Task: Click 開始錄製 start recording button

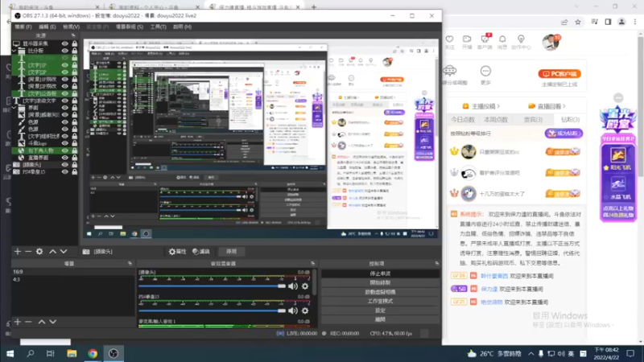Action: point(380,282)
